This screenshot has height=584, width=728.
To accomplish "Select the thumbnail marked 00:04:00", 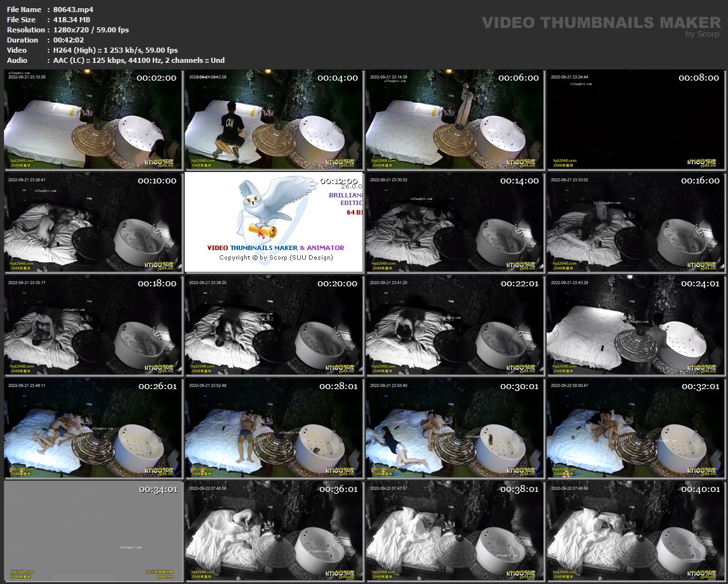I will click(x=274, y=119).
